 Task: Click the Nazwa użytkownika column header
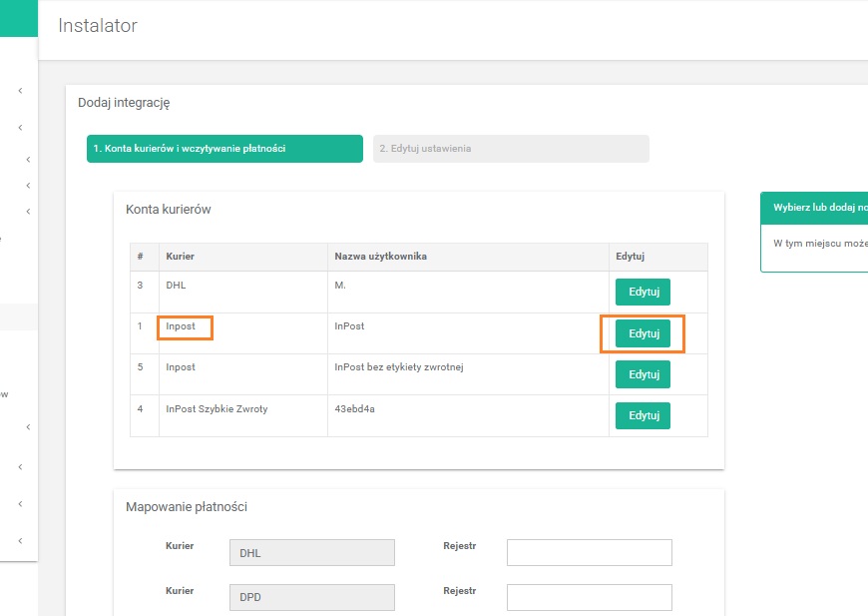tap(380, 257)
